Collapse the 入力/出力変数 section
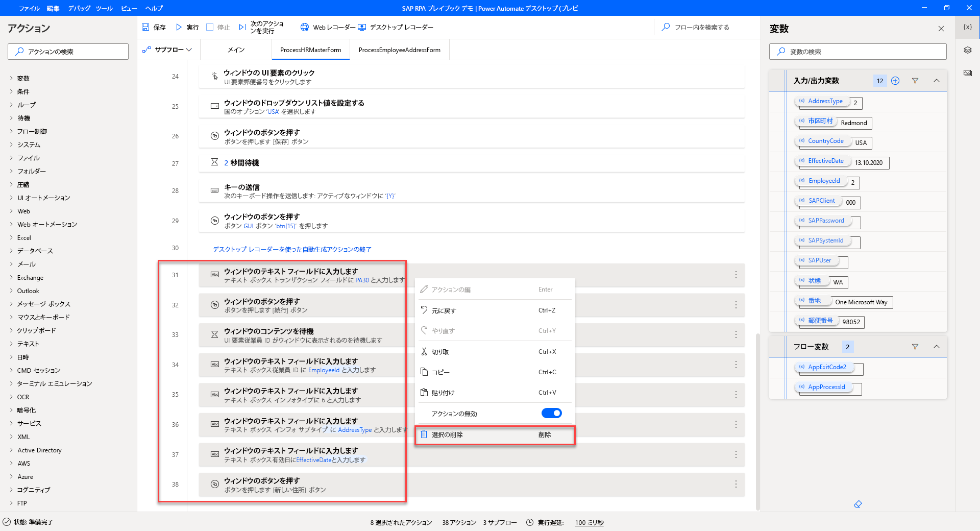 [937, 81]
